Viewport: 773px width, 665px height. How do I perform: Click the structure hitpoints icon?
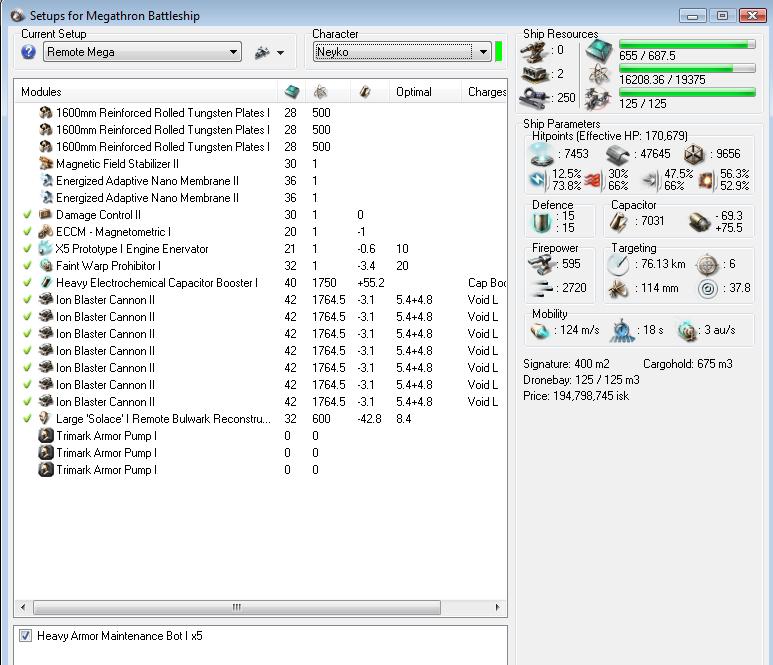coord(694,155)
